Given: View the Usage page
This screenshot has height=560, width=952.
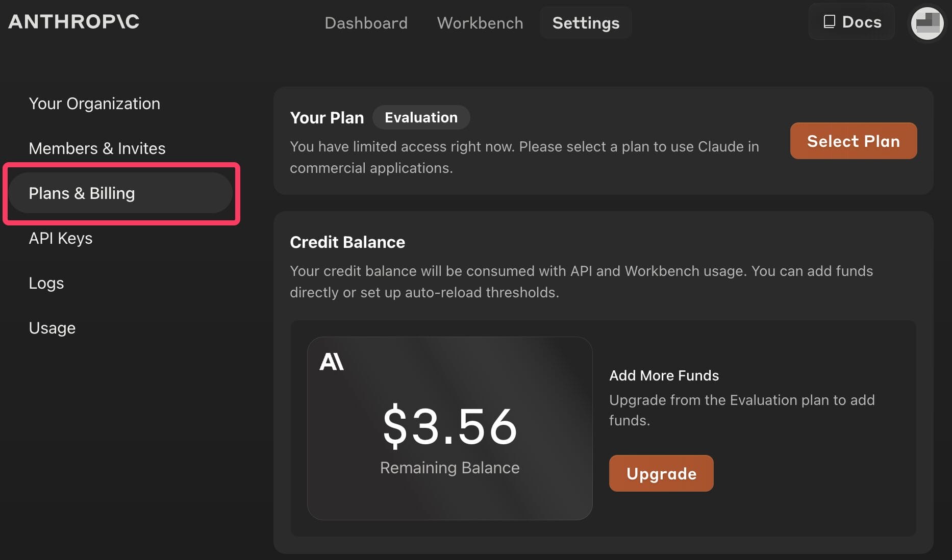Looking at the screenshot, I should click(x=52, y=328).
